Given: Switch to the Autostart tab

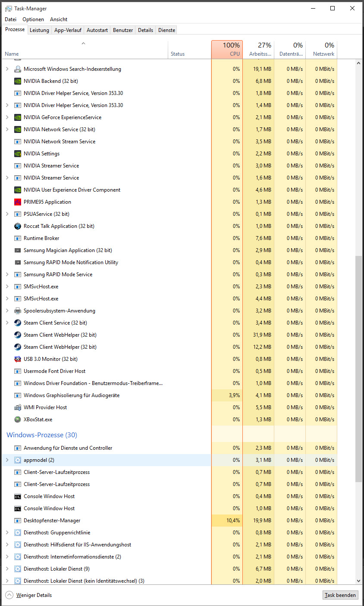Looking at the screenshot, I should click(97, 30).
